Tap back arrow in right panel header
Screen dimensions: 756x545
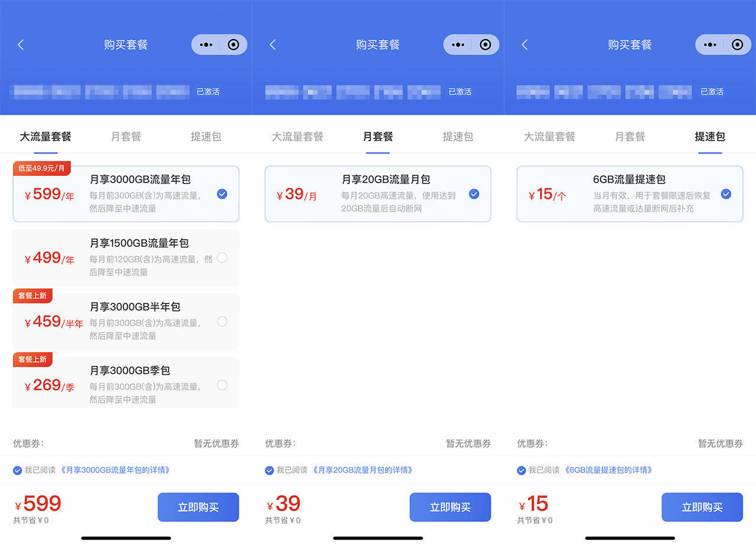(524, 44)
